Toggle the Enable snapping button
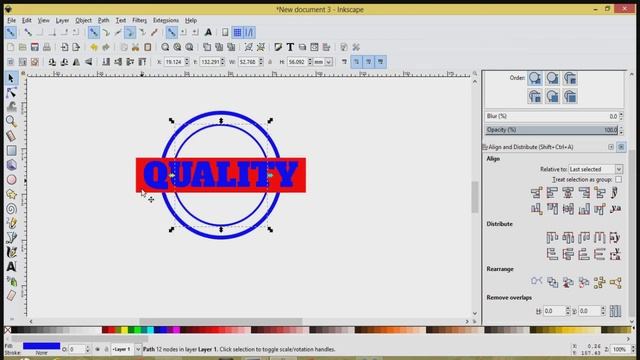Screen dimensions: 640x360 [x=11, y=32]
